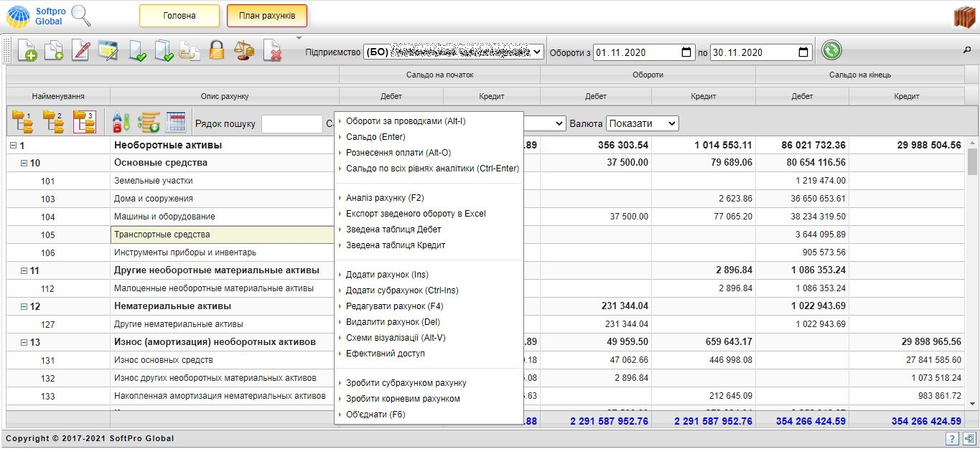Viewport: 980px width, 449px height.
Task: Open the dropdown left of Валюта
Action: click(545, 123)
